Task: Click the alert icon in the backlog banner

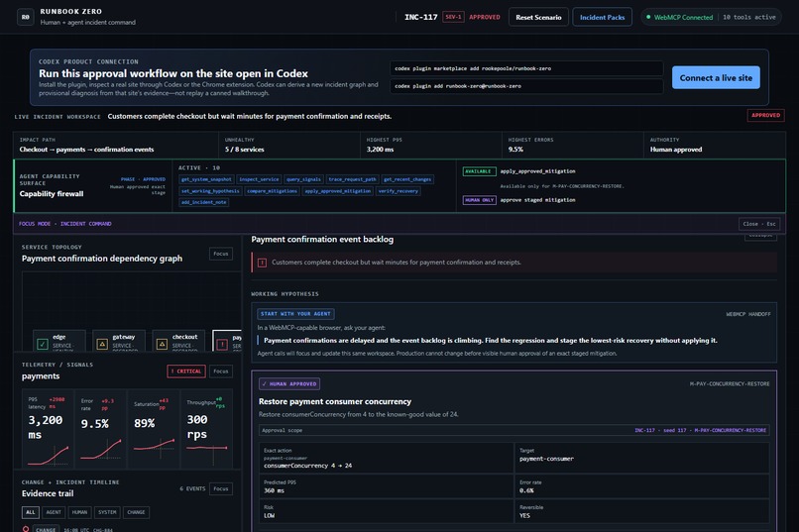Action: click(x=262, y=263)
